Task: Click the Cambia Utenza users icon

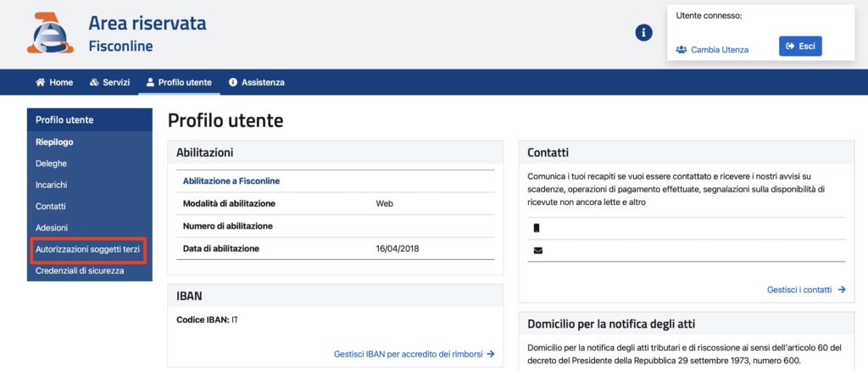Action: point(682,49)
